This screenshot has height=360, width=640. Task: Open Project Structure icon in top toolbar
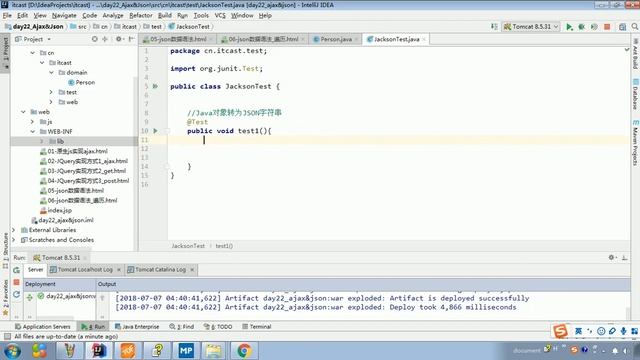click(x=622, y=27)
